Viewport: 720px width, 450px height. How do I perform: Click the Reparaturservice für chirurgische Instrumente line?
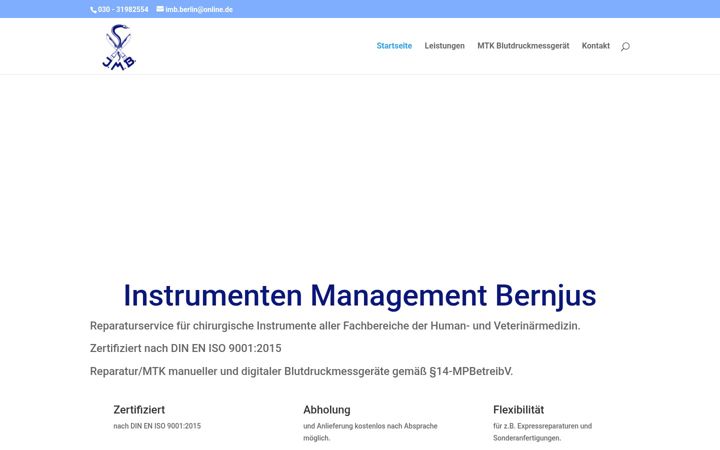point(335,326)
